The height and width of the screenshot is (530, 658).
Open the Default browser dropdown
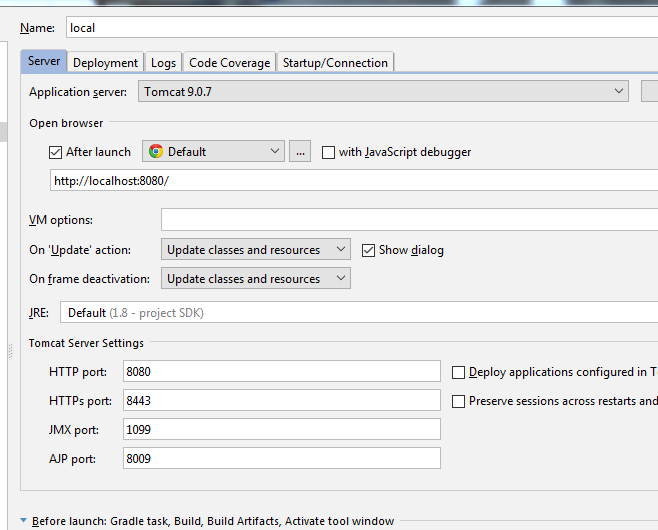pyautogui.click(x=213, y=151)
